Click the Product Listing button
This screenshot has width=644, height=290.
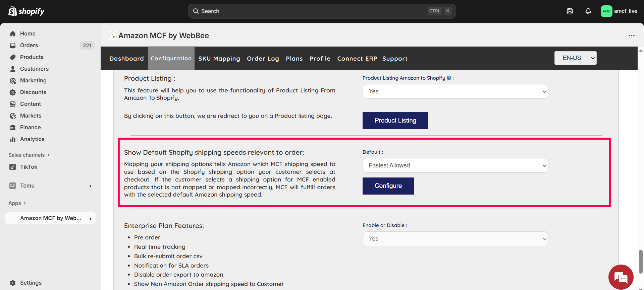(395, 121)
